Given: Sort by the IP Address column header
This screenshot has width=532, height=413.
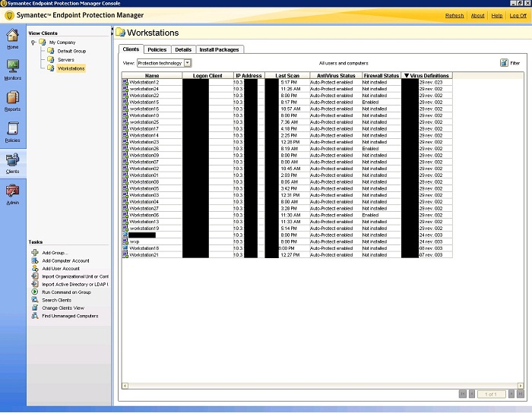Looking at the screenshot, I should pos(249,76).
